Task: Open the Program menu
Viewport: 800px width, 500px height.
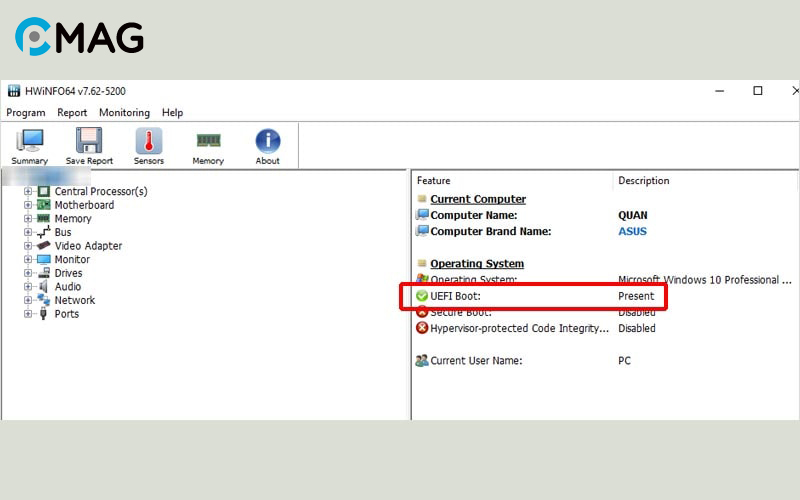Action: coord(26,113)
